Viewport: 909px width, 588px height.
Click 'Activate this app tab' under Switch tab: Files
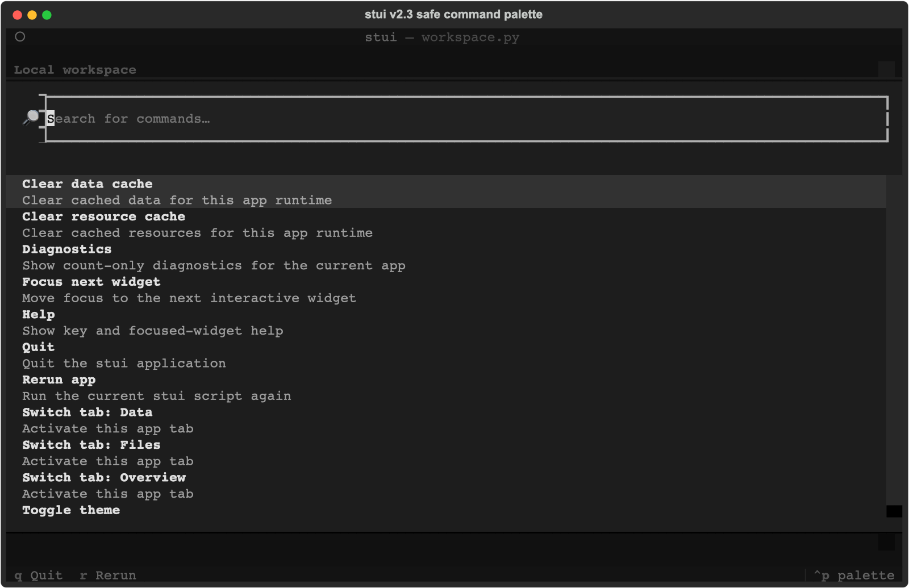click(108, 461)
